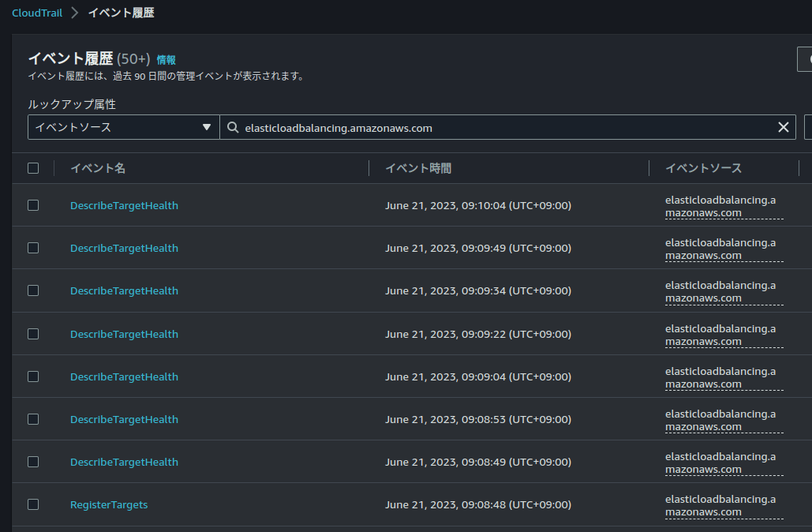This screenshot has width=812, height=532.
Task: Open DescribeTargetHealth event at 09:09:22
Action: click(x=125, y=334)
